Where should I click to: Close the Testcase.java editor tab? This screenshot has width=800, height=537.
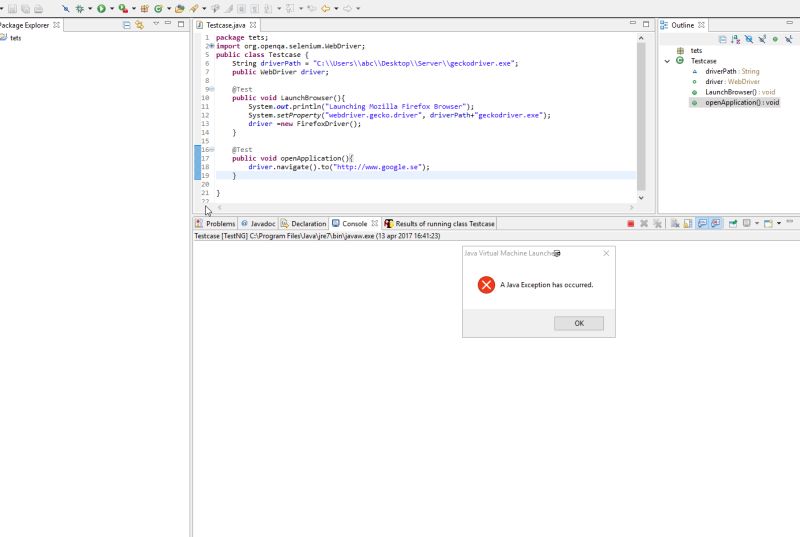(x=253, y=25)
